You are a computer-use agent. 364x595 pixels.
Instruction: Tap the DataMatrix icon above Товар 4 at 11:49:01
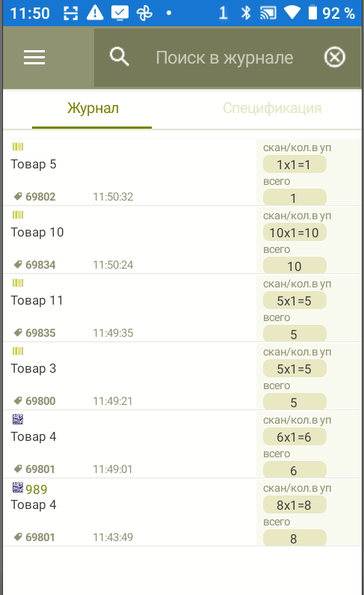point(18,419)
